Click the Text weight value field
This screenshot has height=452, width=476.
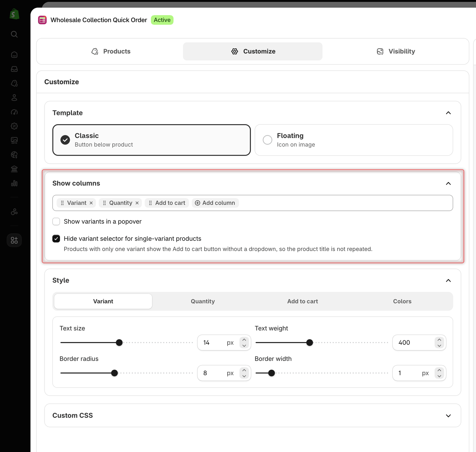coord(419,343)
